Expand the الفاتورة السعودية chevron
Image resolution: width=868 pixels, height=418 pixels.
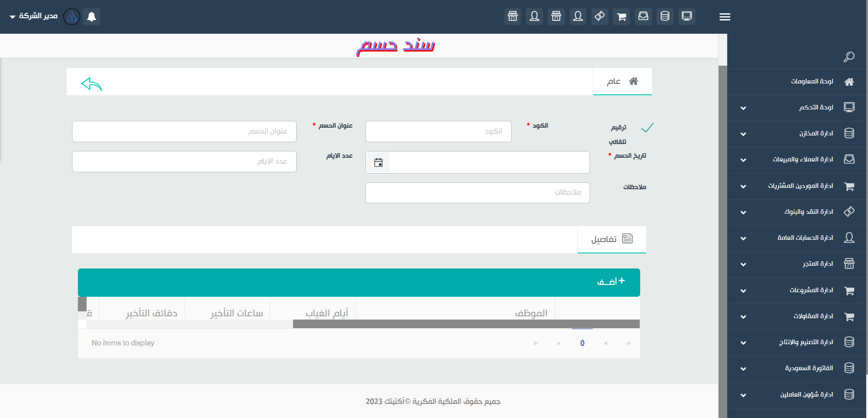[743, 369]
